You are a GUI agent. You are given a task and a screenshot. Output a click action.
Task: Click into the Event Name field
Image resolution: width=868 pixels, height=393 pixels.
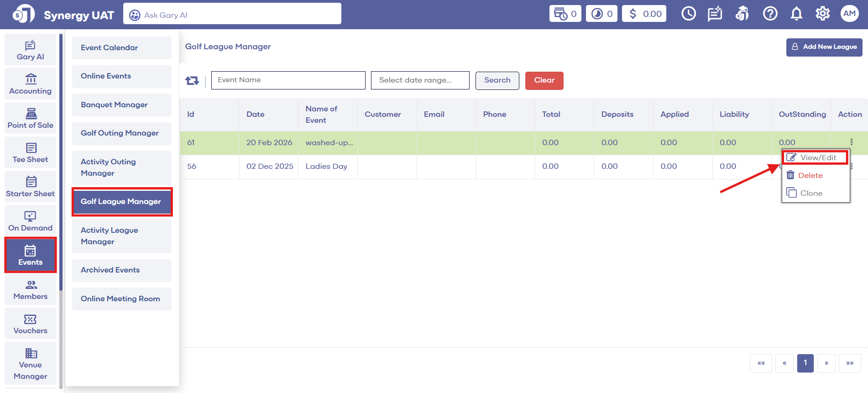288,80
